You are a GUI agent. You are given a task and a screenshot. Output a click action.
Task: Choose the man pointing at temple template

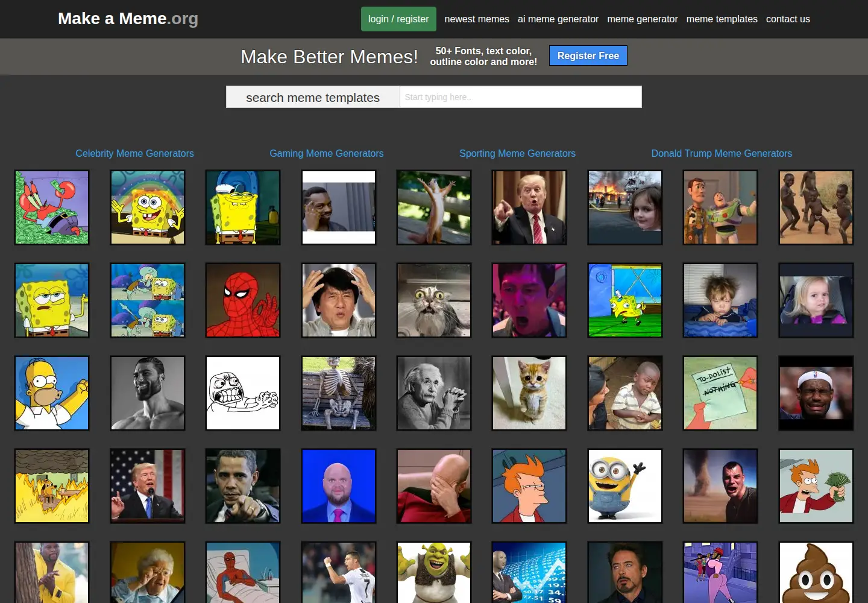[339, 207]
